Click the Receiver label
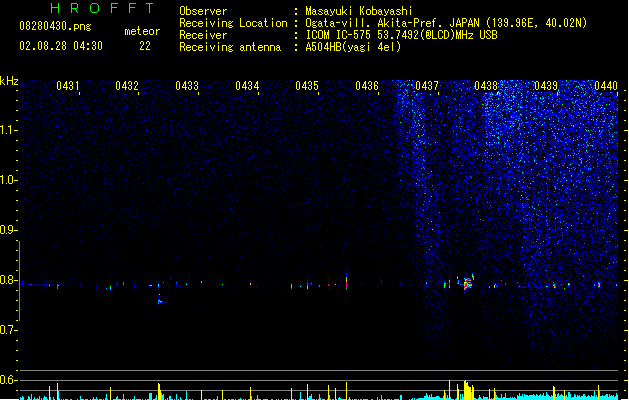Image resolution: width=629 pixels, height=400 pixels. (203, 35)
